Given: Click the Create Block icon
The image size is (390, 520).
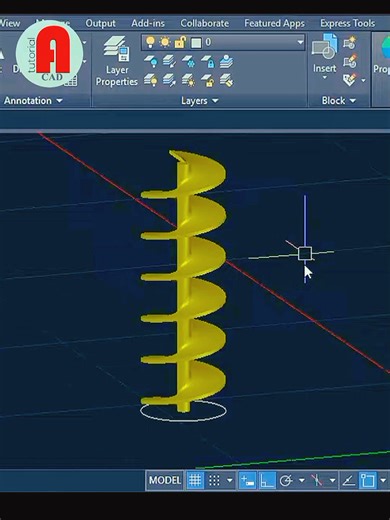Looking at the screenshot, I should (x=350, y=43).
